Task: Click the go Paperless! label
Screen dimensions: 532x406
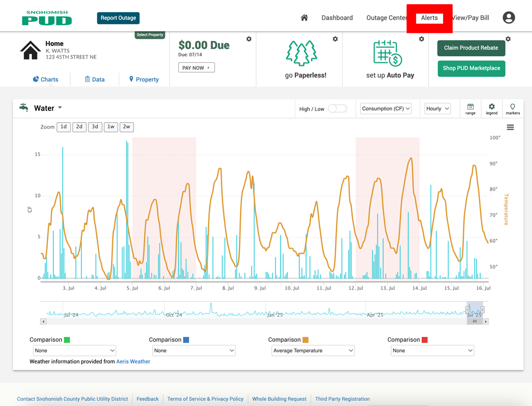Action: [x=306, y=75]
